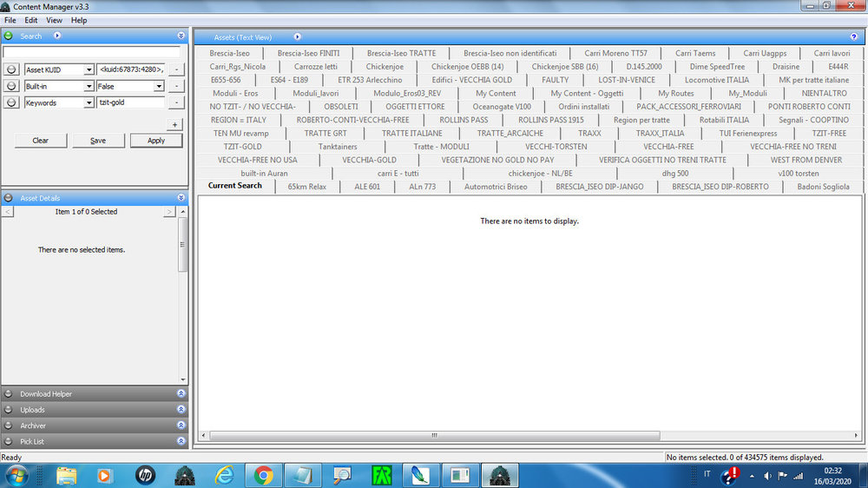
Task: Open the My Content tab
Action: (x=496, y=93)
